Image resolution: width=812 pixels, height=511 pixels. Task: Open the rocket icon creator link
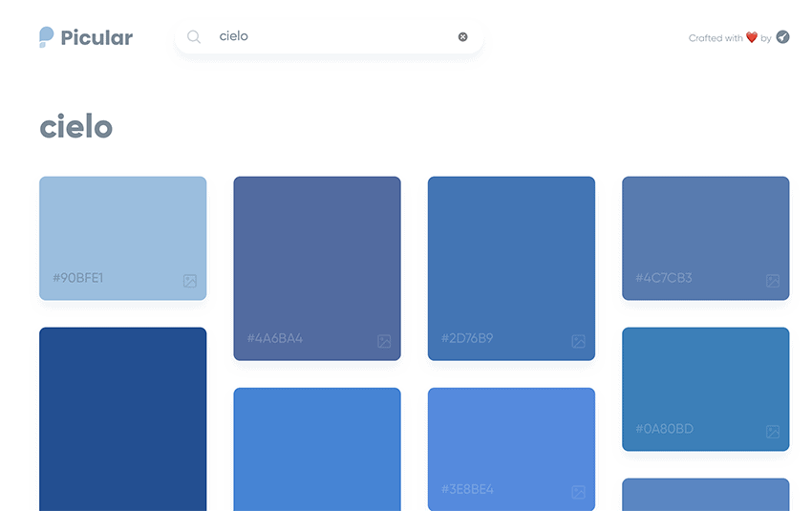click(782, 37)
